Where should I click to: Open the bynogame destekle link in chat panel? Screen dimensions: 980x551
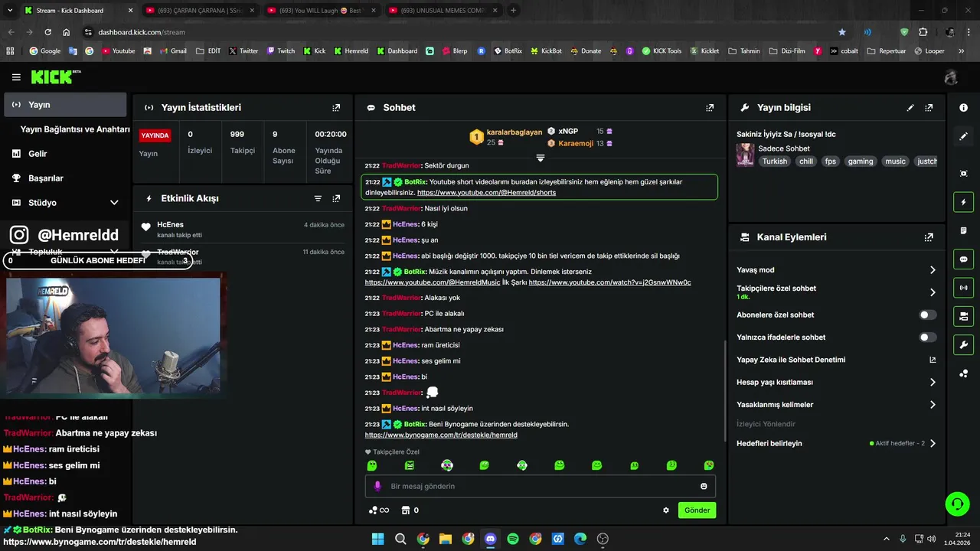(441, 435)
